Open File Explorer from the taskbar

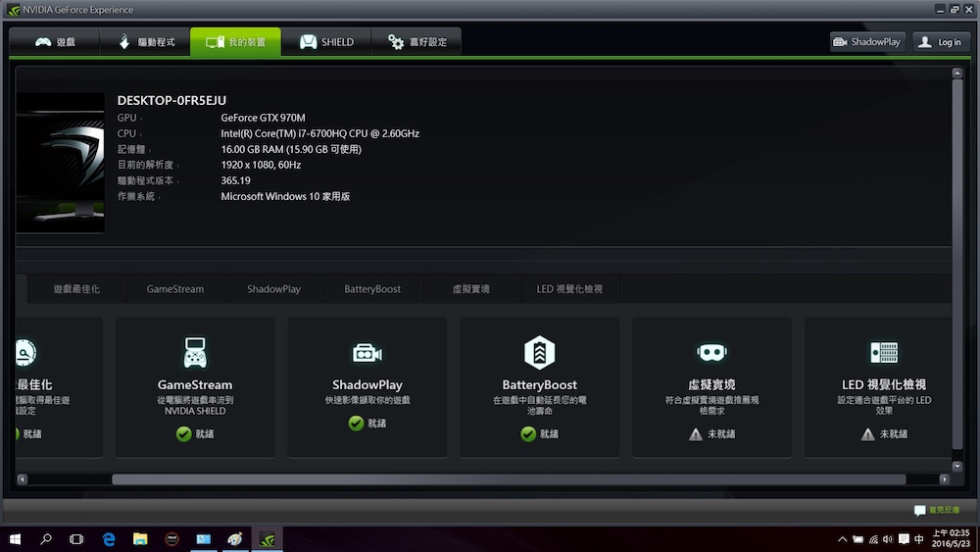tap(140, 539)
